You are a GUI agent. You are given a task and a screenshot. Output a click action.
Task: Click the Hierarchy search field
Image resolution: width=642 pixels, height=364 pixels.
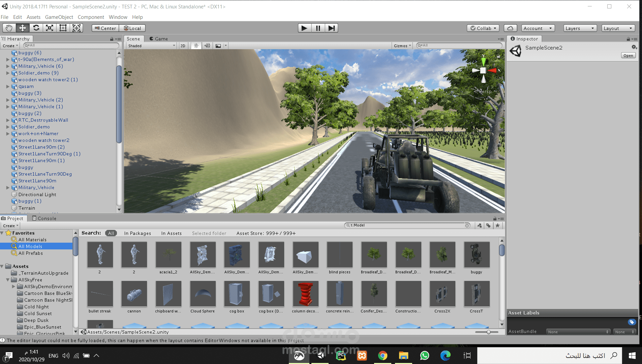tap(71, 45)
